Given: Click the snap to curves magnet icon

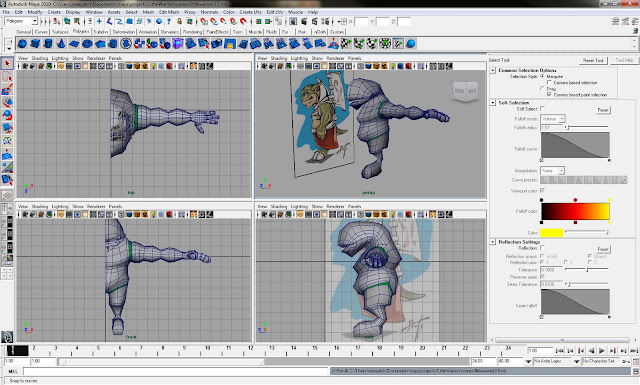Looking at the screenshot, I should click(213, 21).
